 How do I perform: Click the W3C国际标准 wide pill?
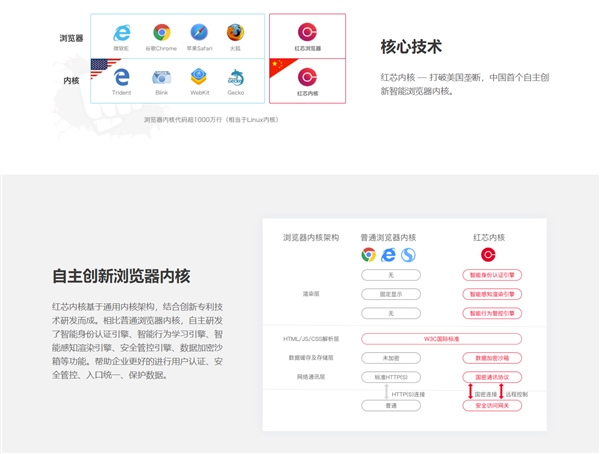click(441, 339)
